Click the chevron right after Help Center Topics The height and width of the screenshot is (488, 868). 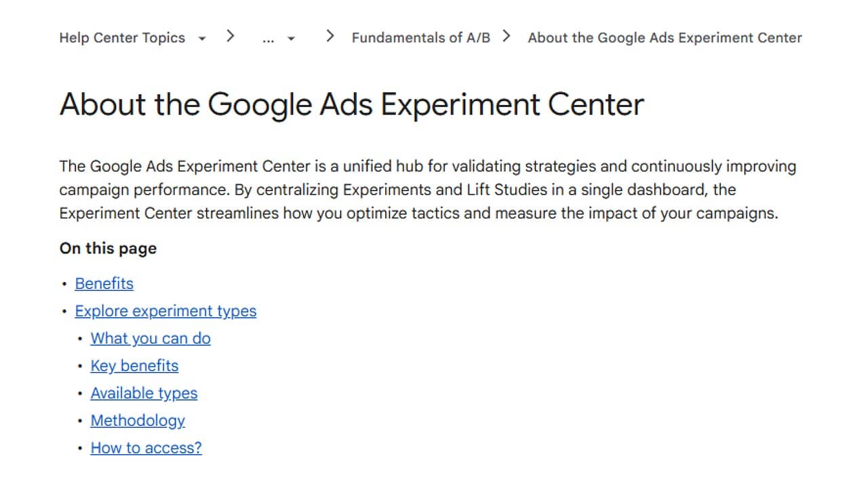point(231,36)
